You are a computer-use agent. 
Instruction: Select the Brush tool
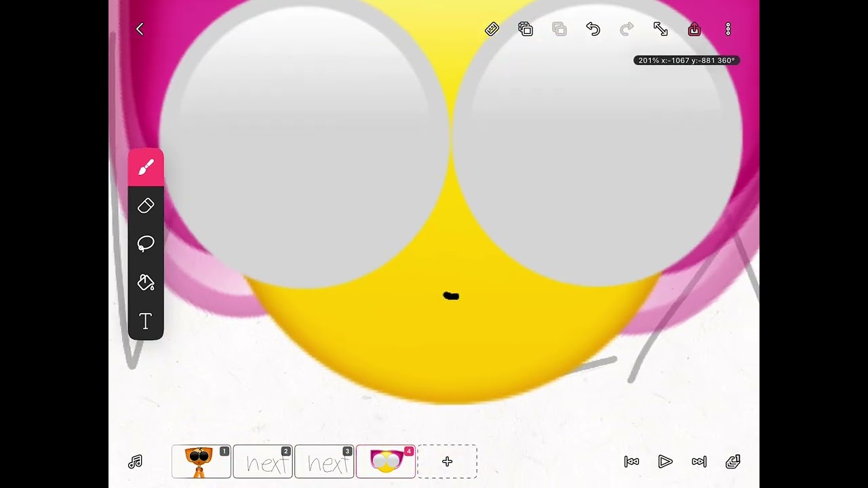pyautogui.click(x=146, y=167)
